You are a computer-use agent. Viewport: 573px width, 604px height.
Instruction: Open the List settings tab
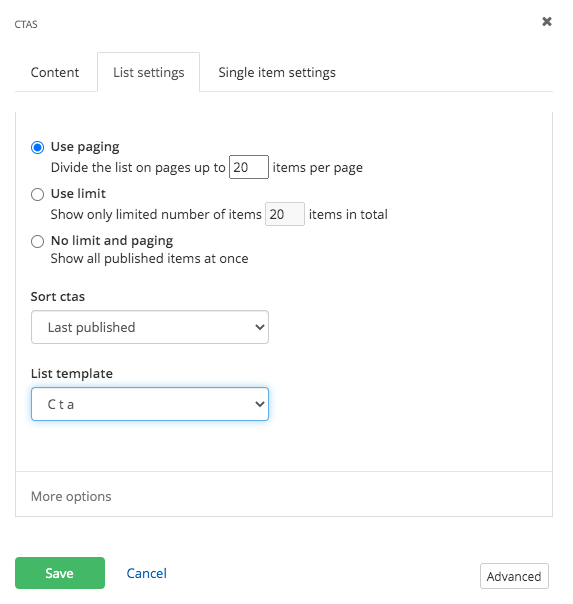point(149,72)
